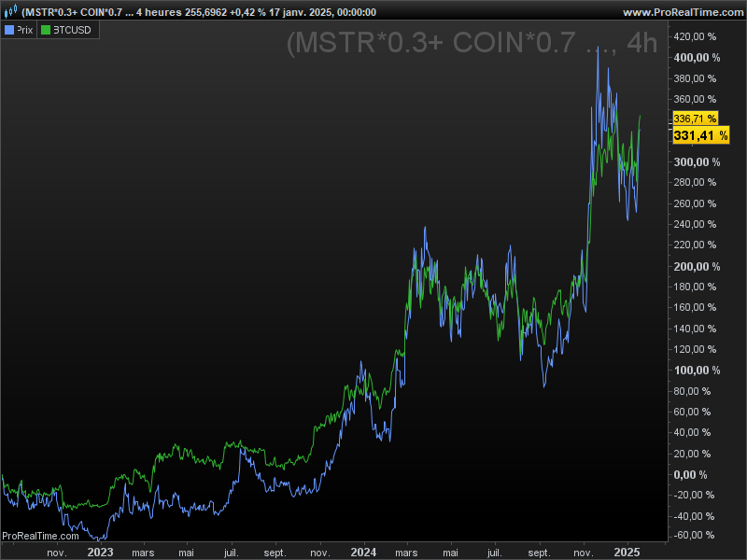This screenshot has width=747, height=560.
Task: Open the www.ProRealTime.com link
Action: pos(684,12)
